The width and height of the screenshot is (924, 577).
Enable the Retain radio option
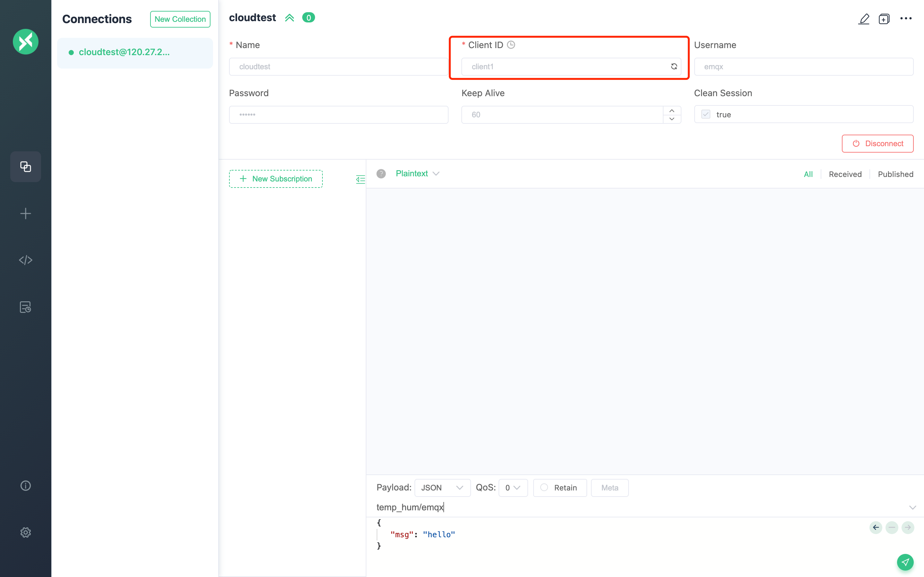click(544, 487)
